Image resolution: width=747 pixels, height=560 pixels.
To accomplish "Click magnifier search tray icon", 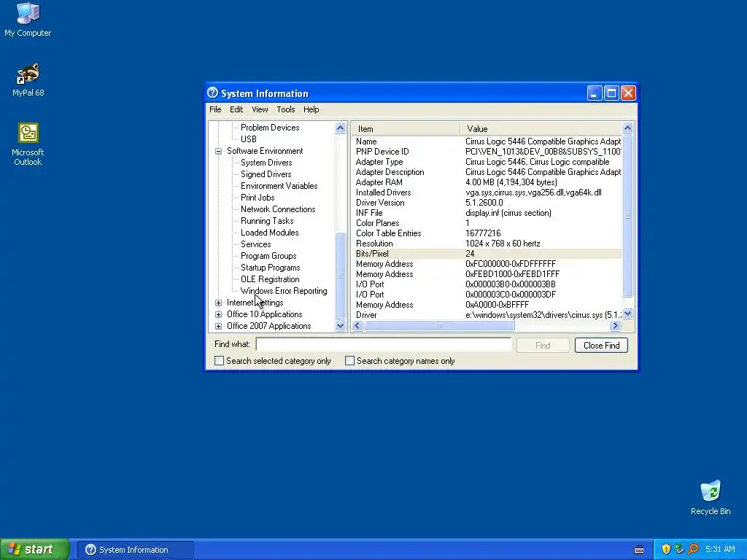I will click(x=693, y=550).
